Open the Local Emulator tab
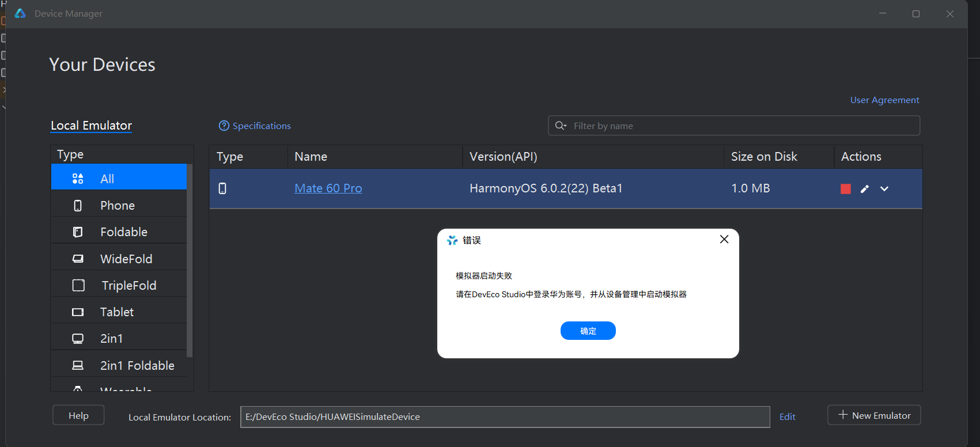Image resolution: width=980 pixels, height=447 pixels. (x=91, y=126)
